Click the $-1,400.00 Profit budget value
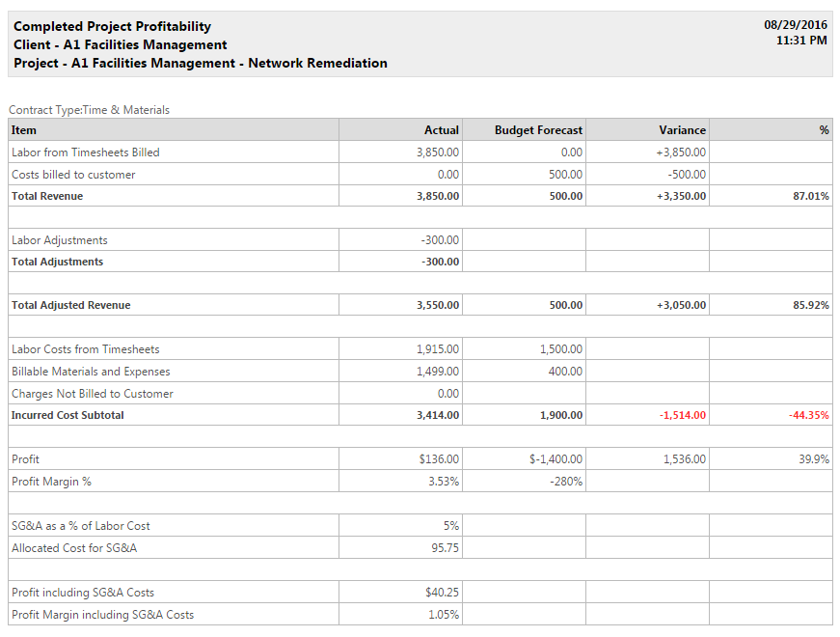Image resolution: width=840 pixels, height=637 pixels. pos(555,459)
